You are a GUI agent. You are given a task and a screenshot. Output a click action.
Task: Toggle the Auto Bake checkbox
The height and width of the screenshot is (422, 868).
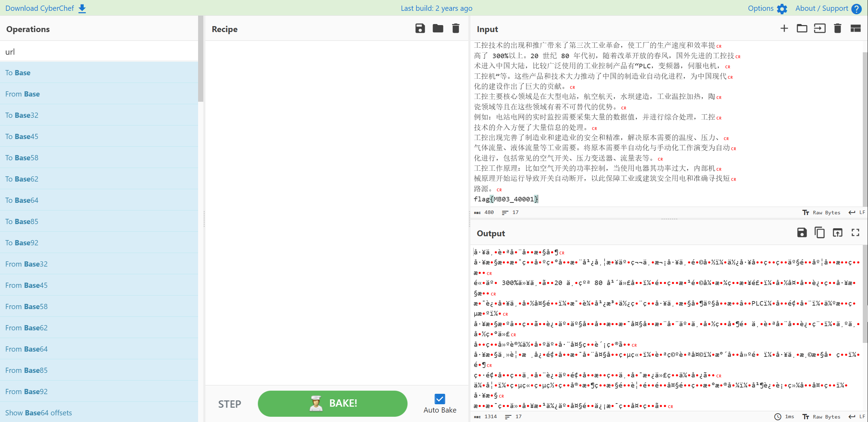(439, 399)
